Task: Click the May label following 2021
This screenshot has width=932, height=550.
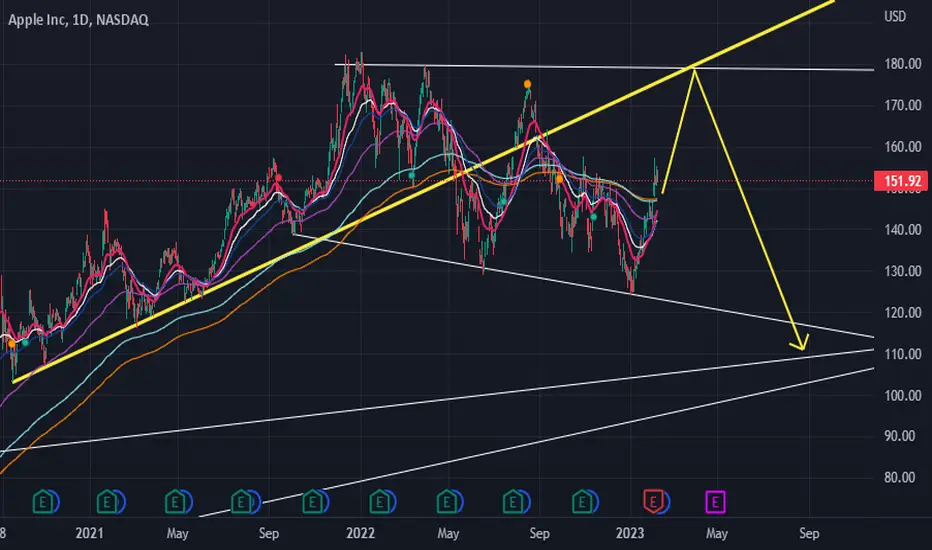Action: pos(177,533)
